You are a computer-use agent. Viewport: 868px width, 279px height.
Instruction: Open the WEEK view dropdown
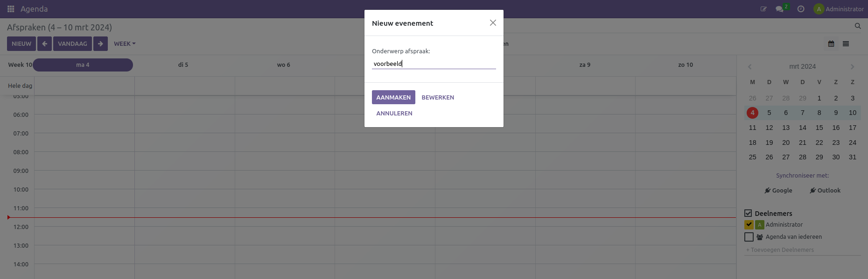pyautogui.click(x=125, y=44)
